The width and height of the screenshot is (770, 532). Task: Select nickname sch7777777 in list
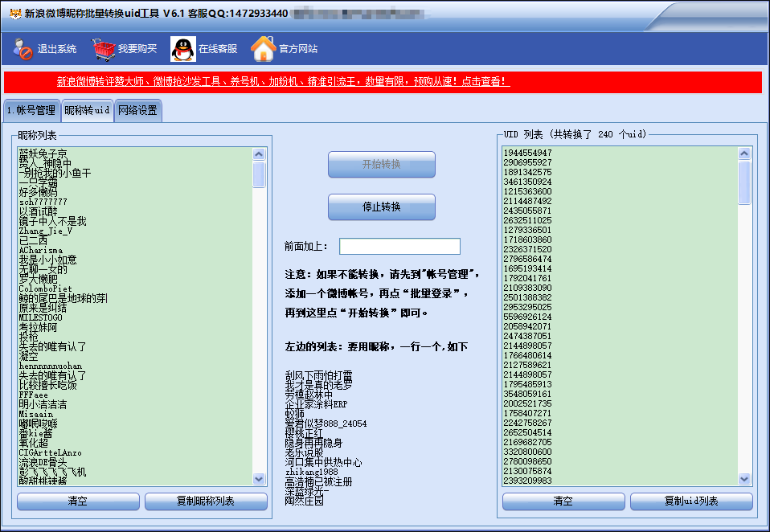(x=43, y=203)
